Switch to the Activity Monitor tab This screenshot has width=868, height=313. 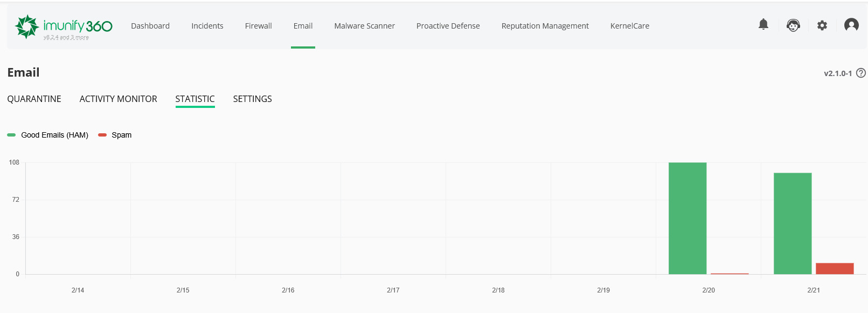click(x=119, y=99)
